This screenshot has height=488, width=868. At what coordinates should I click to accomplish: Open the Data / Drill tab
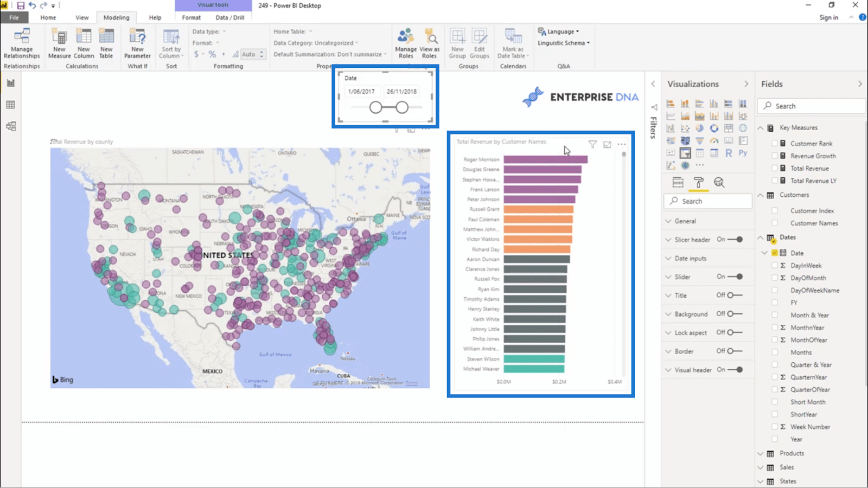[x=230, y=17]
